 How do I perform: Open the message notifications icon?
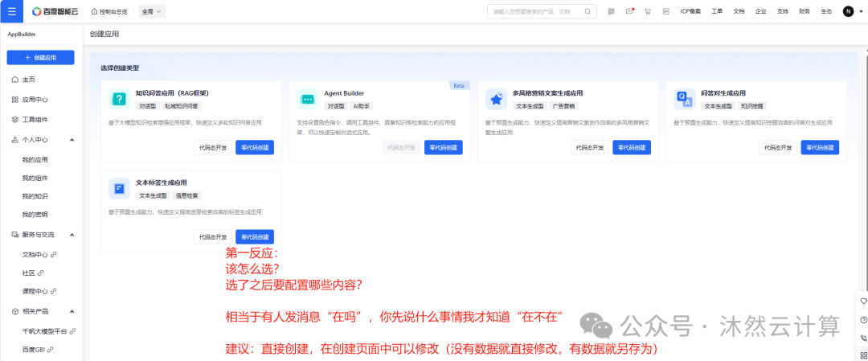pos(629,11)
